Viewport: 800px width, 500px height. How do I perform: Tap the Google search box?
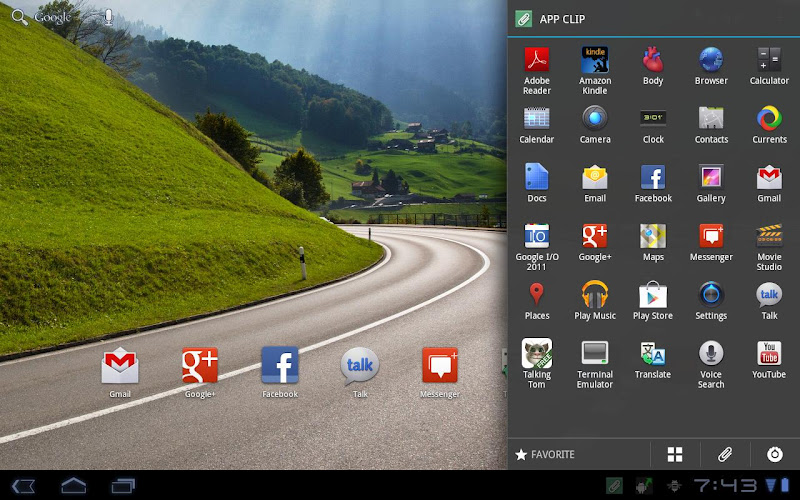click(x=52, y=17)
